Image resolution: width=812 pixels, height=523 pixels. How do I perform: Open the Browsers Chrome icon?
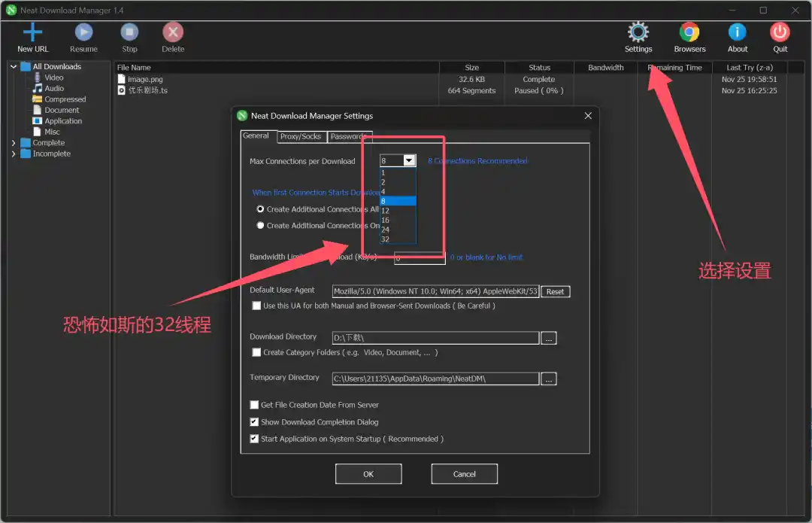(x=689, y=32)
